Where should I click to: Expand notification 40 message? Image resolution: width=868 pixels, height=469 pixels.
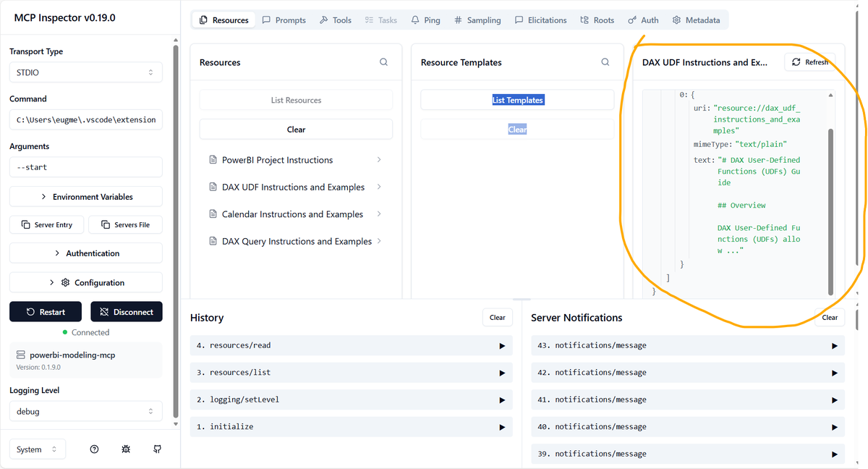click(687, 427)
